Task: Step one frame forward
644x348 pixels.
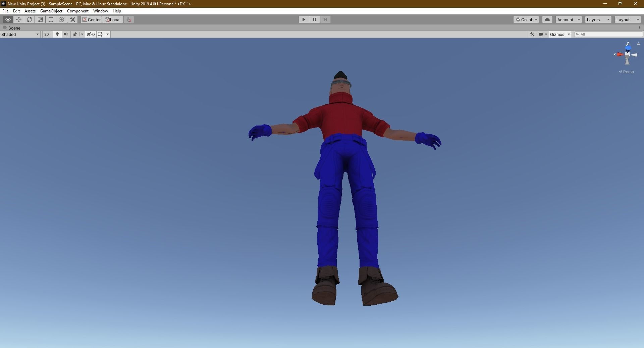Action: 325,19
